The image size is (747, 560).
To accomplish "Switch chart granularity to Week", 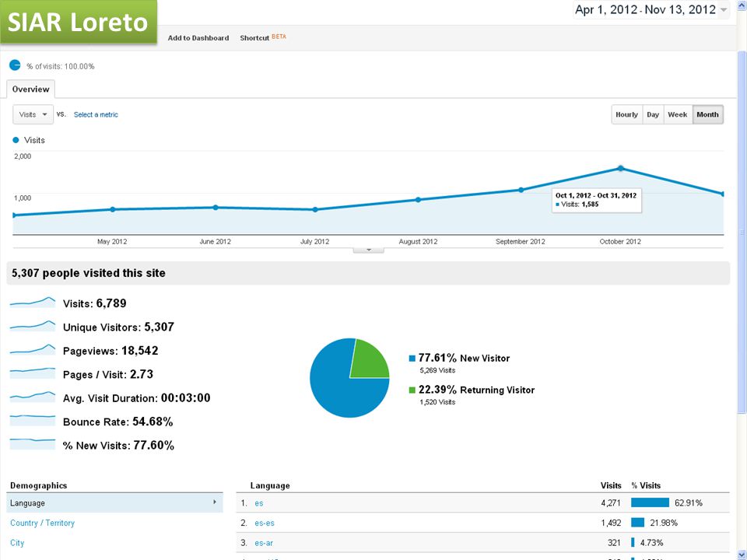I will 678,114.
